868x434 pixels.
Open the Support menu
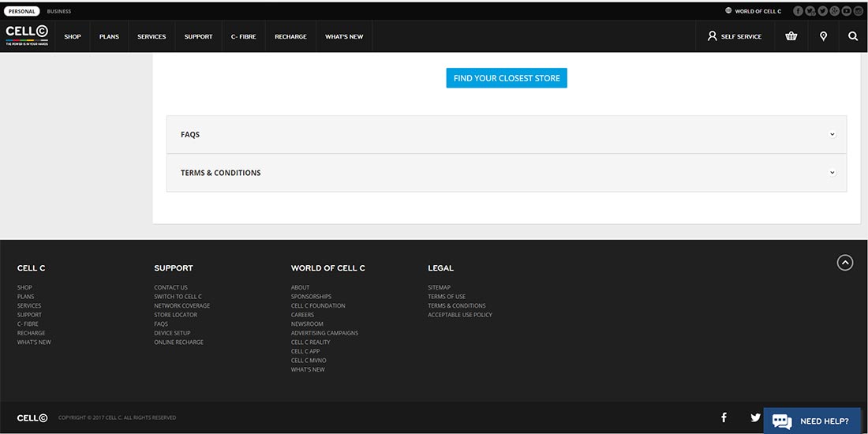(x=198, y=36)
